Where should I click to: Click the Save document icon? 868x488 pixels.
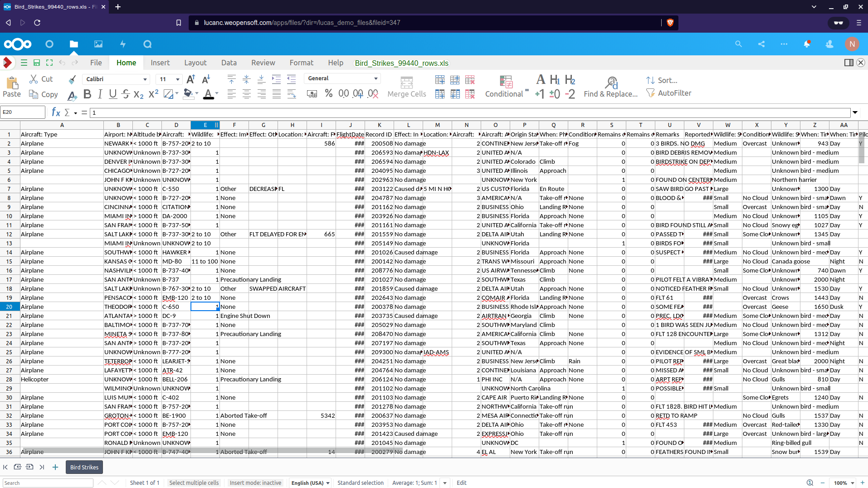37,63
